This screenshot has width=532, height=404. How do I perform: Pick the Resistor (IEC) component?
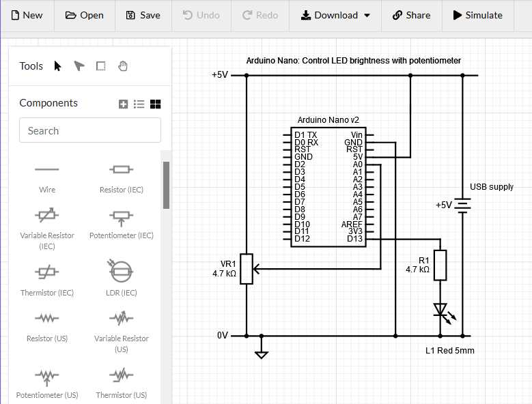[x=122, y=178]
